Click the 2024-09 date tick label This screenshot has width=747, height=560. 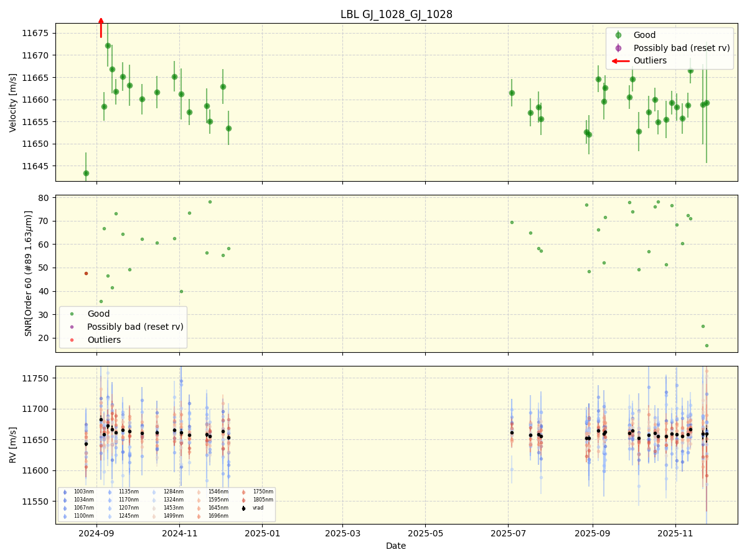(96, 533)
